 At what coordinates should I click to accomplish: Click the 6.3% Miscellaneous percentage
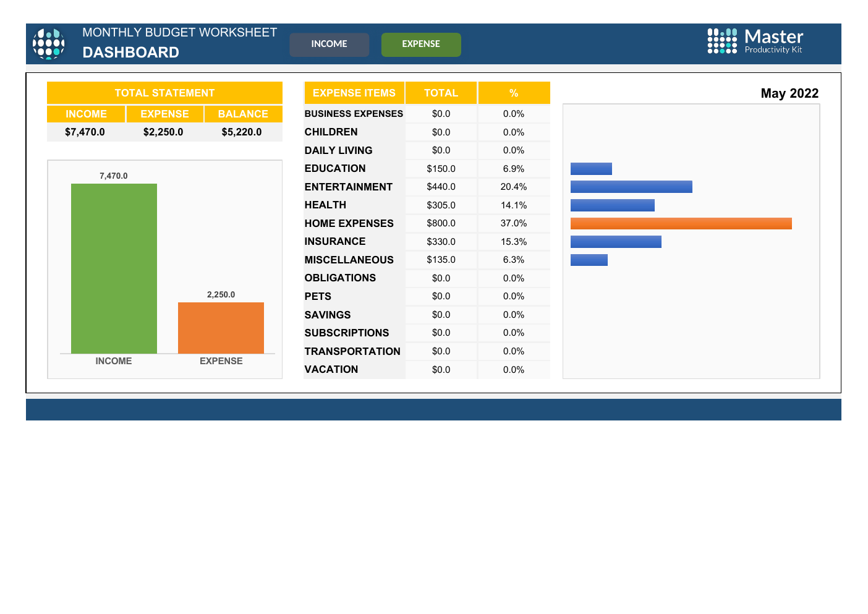tap(514, 260)
